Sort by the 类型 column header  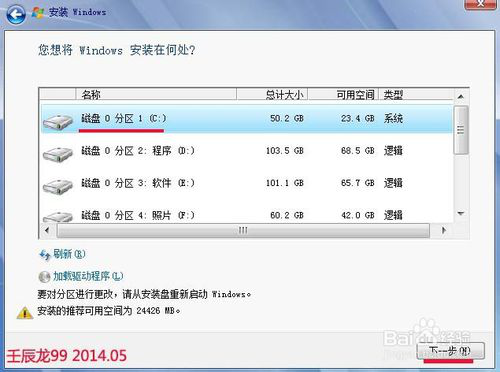point(417,95)
